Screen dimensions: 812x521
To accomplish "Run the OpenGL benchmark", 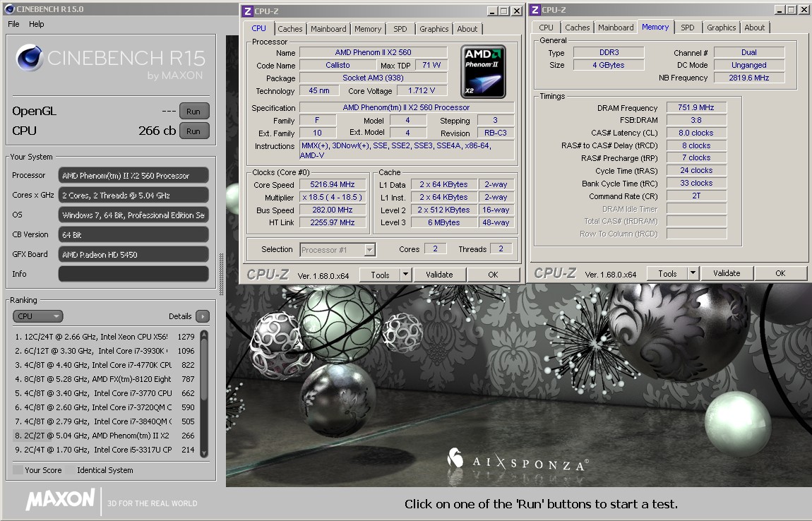I will pos(193,112).
